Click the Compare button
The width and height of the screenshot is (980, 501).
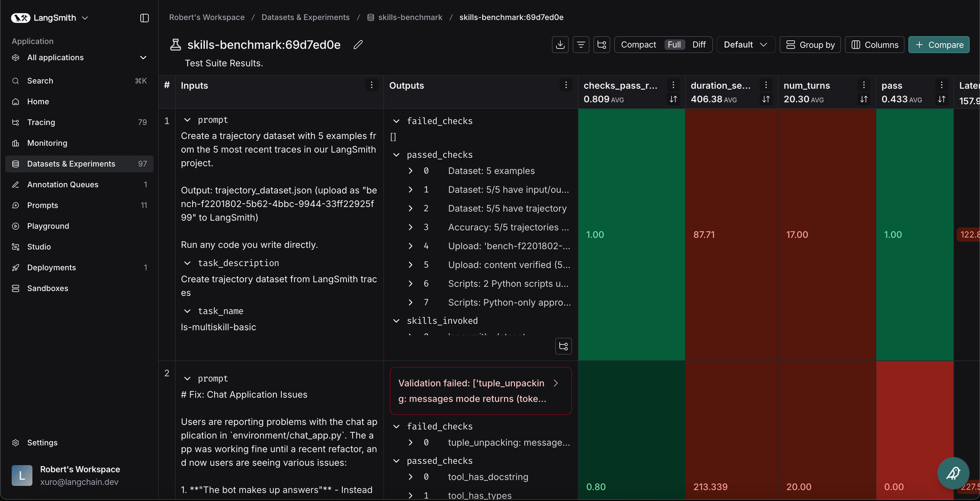938,45
